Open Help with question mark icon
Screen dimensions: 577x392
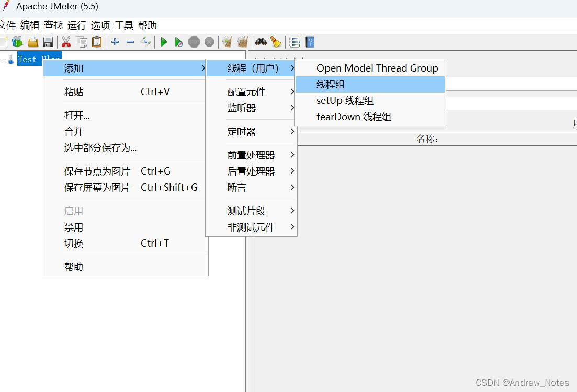tap(310, 42)
